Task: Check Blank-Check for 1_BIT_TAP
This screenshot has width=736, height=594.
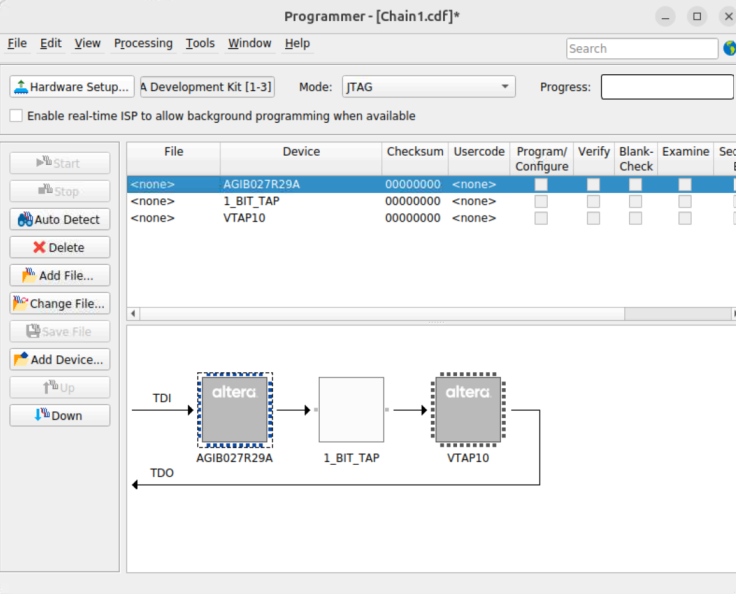Action: (x=635, y=201)
